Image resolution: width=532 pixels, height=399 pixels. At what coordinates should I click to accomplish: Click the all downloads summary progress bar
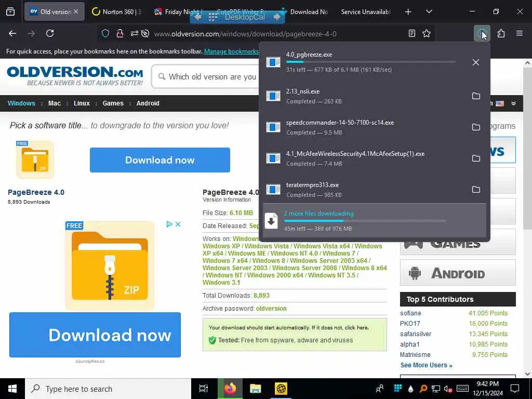pos(365,221)
